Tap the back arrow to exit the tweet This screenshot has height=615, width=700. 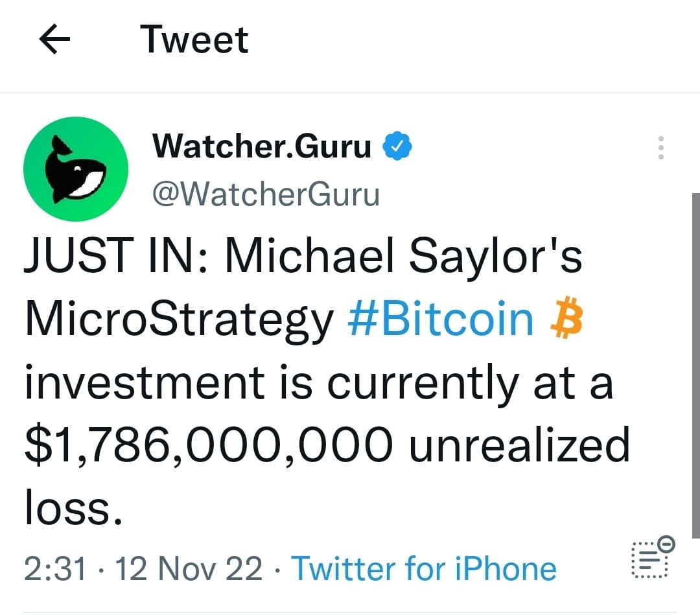(55, 39)
